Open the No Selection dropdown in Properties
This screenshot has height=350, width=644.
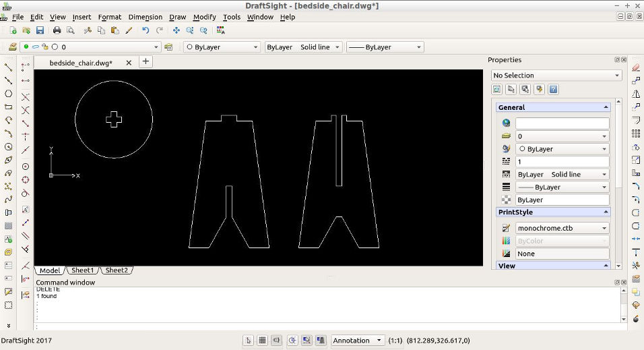[556, 76]
